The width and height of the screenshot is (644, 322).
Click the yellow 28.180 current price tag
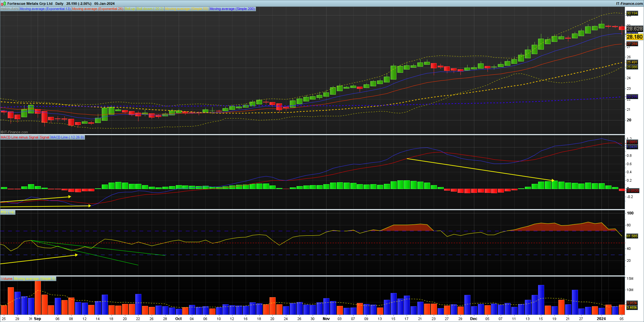pyautogui.click(x=634, y=37)
